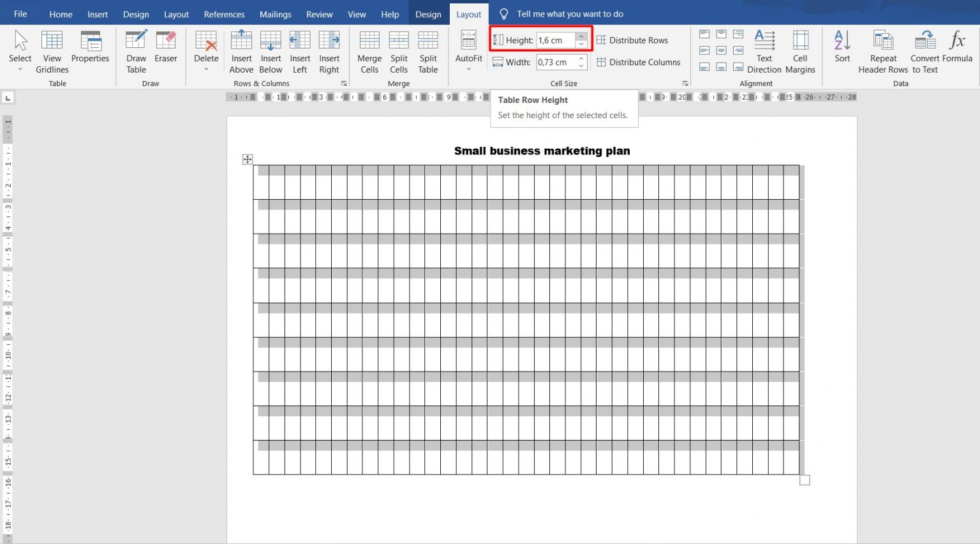The width and height of the screenshot is (980, 544).
Task: Switch to the Insert tab
Action: click(98, 14)
